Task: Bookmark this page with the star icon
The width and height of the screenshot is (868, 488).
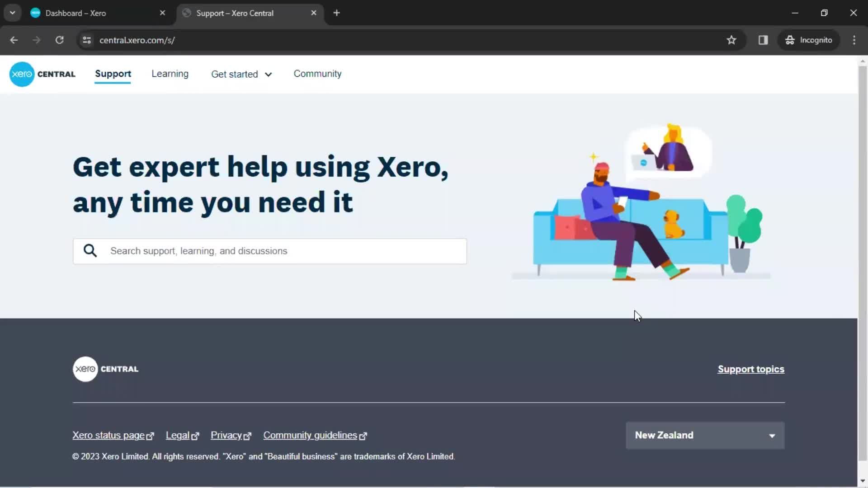Action: (731, 40)
